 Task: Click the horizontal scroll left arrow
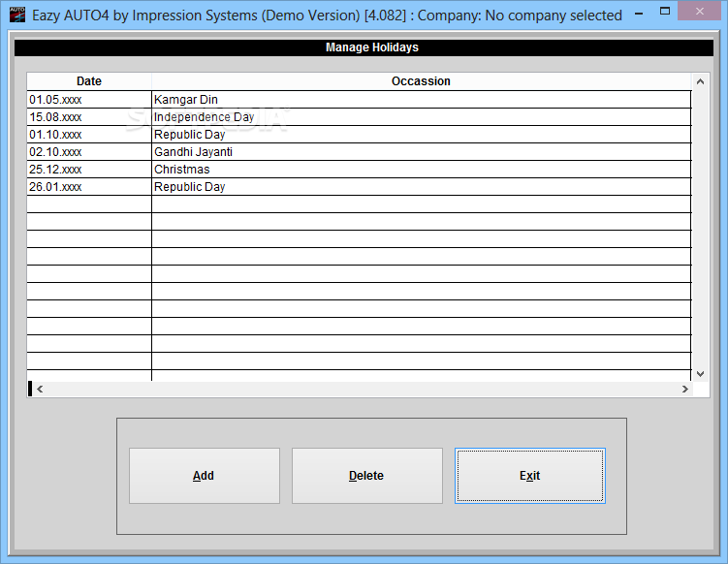(x=40, y=389)
